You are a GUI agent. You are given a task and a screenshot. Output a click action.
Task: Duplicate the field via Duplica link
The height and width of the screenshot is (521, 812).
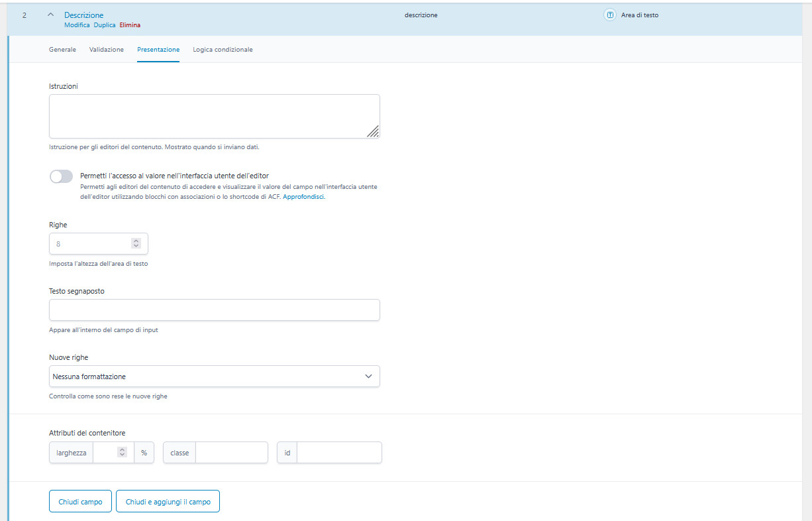(105, 25)
